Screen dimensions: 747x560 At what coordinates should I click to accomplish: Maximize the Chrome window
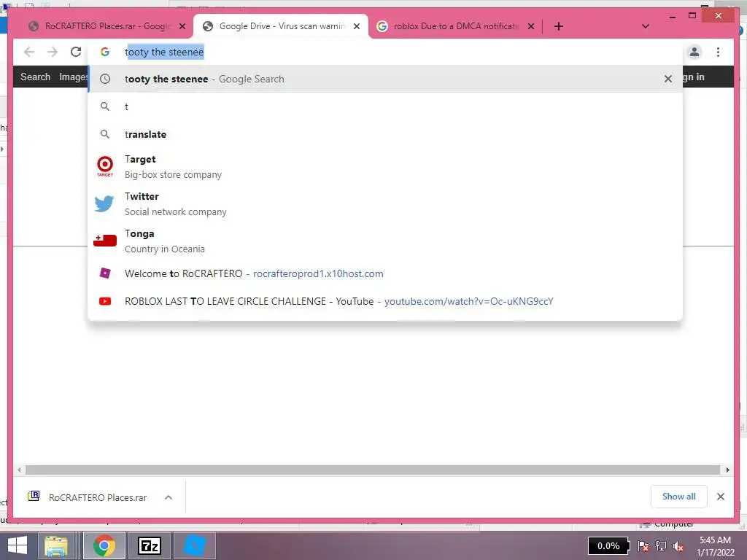[692, 16]
